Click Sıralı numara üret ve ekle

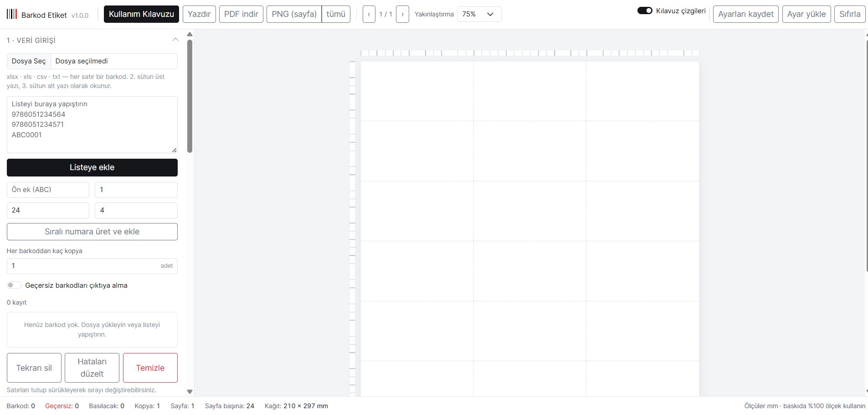pyautogui.click(x=92, y=232)
